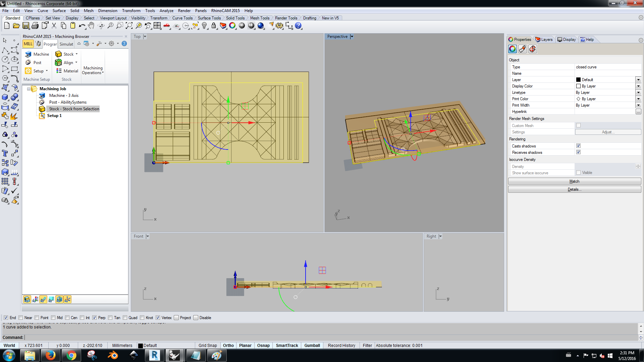
Task: Click the Cut scissors icon
Action: point(54,25)
